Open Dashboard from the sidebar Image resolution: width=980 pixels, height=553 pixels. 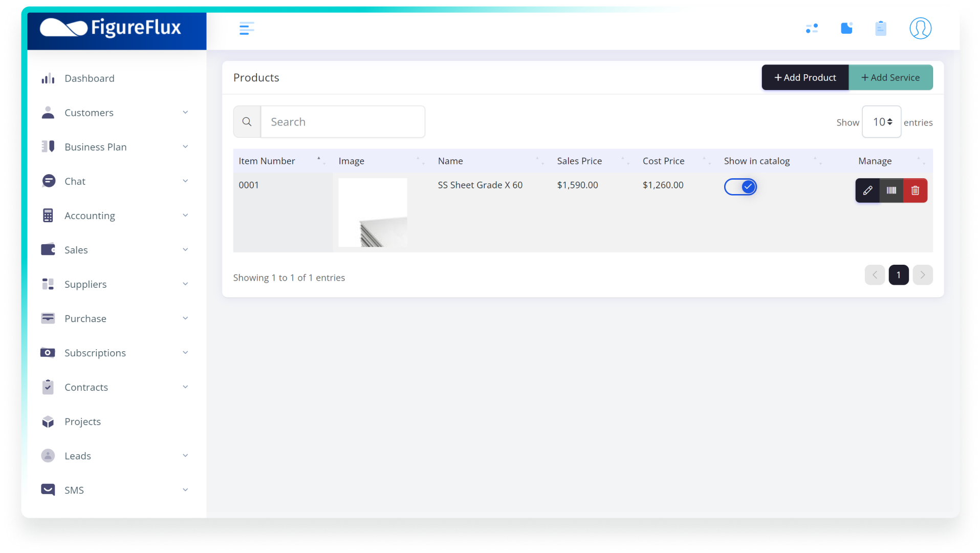(x=90, y=78)
